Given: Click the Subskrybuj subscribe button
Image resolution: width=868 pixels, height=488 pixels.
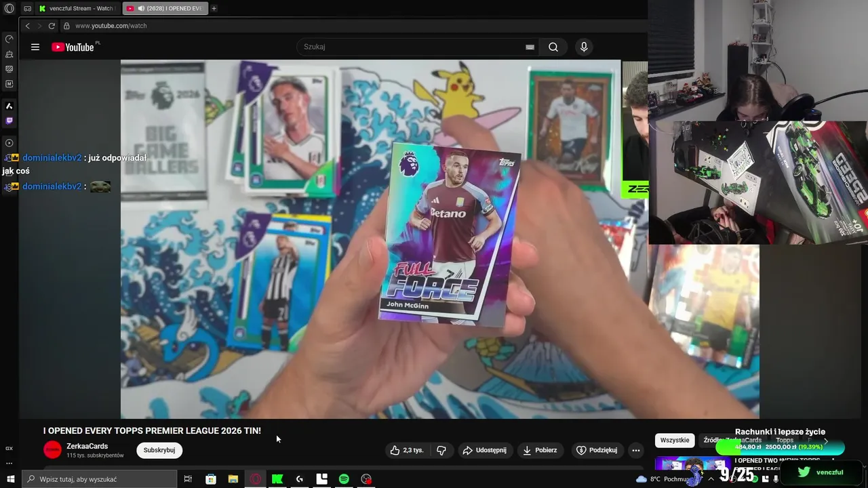Looking at the screenshot, I should pos(159,450).
